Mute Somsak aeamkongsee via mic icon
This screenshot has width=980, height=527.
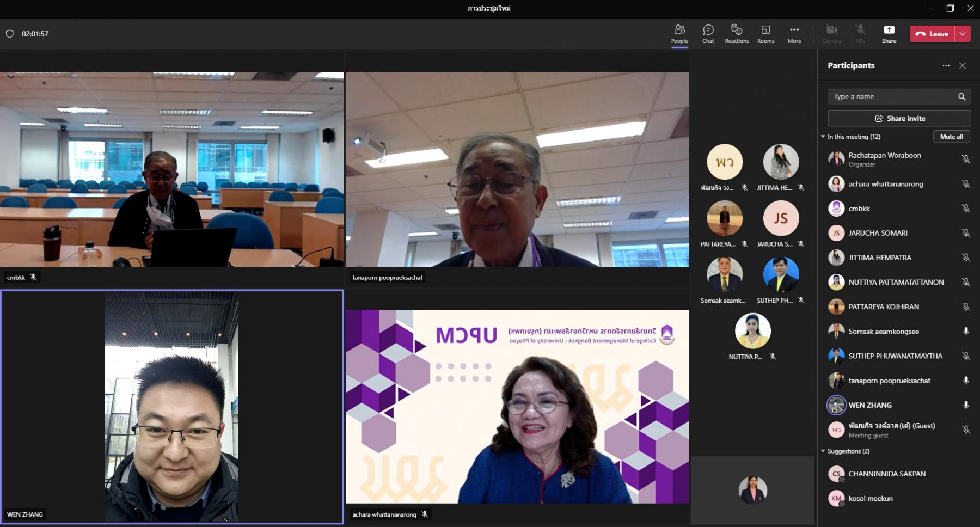point(966,331)
